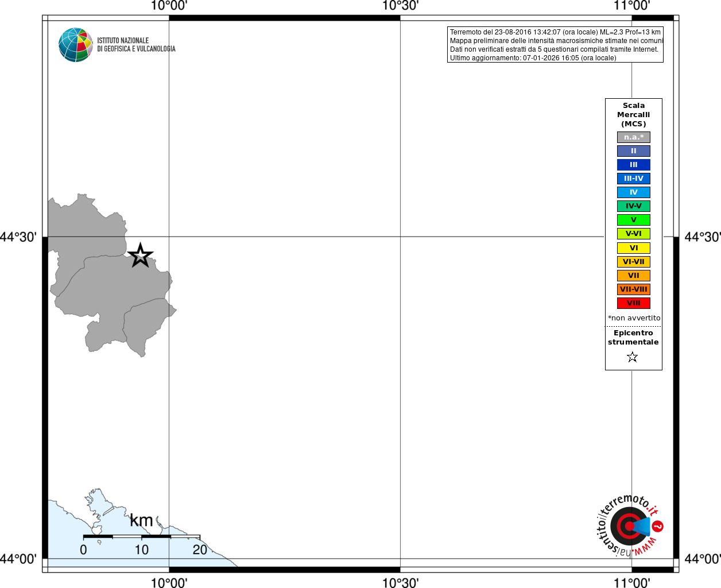
Task: Click the km scale bar
Action: tap(142, 536)
